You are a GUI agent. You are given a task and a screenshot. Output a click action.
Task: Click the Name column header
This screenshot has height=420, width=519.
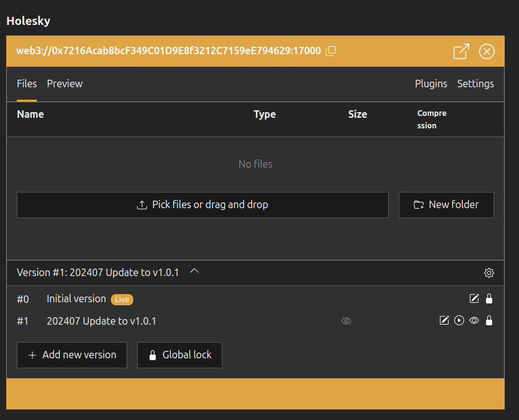(x=31, y=114)
